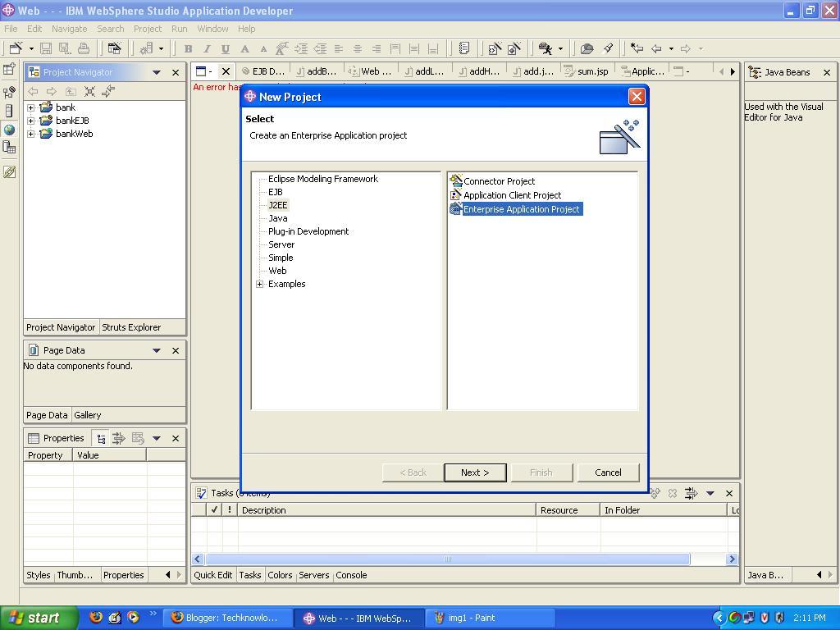Click the Open a Perspective sidebar icon

pos(9,71)
